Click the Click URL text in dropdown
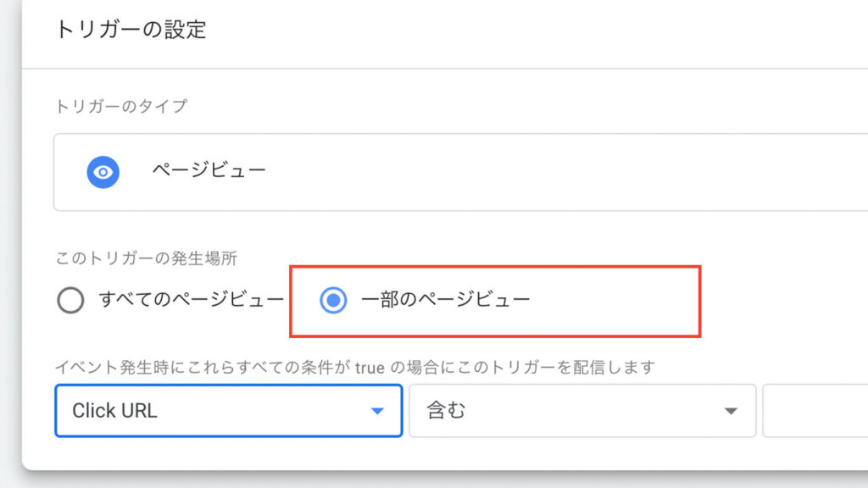Image resolution: width=868 pixels, height=488 pixels. click(x=114, y=411)
